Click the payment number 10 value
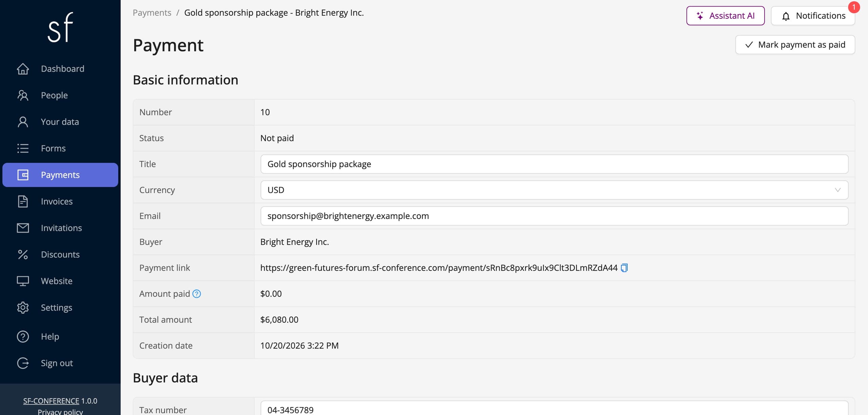The width and height of the screenshot is (868, 415). pyautogui.click(x=265, y=112)
